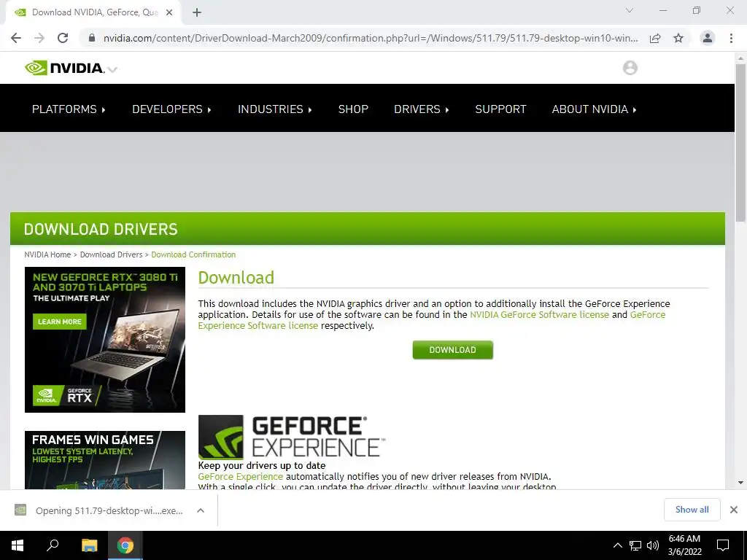Open the NVIDIA GeForce Software license link
Image resolution: width=747 pixels, height=560 pixels.
pos(539,315)
